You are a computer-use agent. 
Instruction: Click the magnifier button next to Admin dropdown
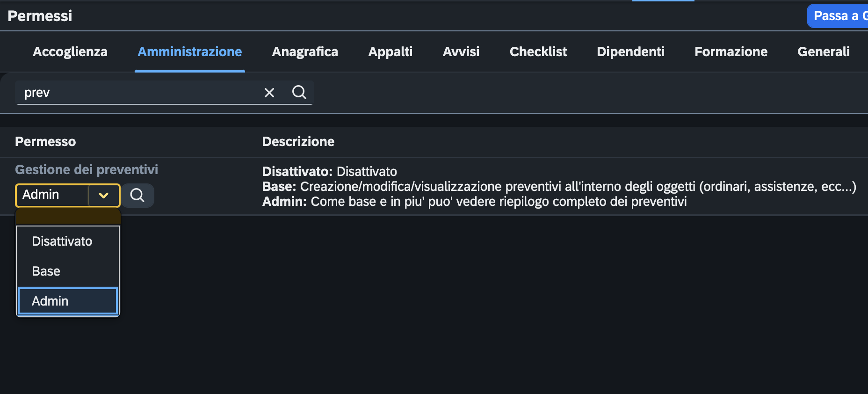click(x=137, y=195)
